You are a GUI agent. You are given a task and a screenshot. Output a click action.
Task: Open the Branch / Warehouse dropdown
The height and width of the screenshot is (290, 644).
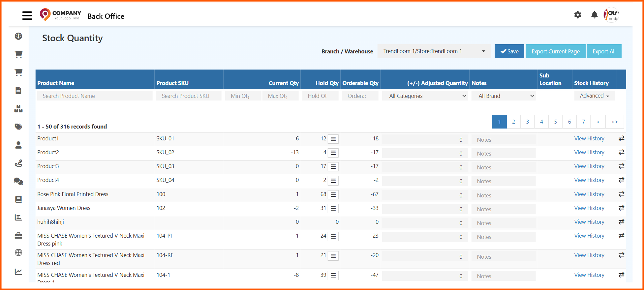tap(434, 51)
